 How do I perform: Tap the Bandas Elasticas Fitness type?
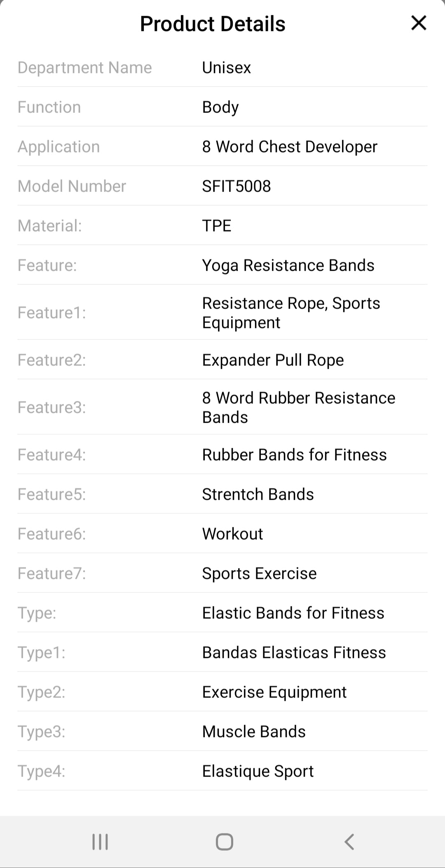click(x=294, y=653)
